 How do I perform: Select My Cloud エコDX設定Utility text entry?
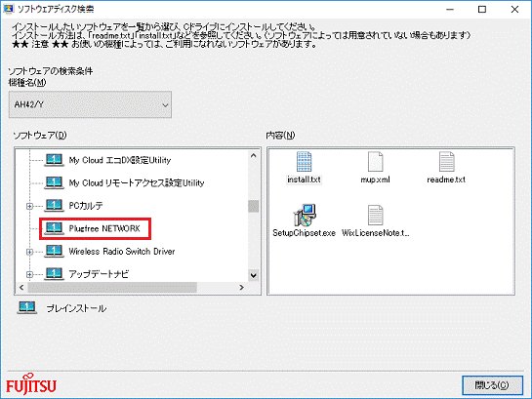(120, 160)
